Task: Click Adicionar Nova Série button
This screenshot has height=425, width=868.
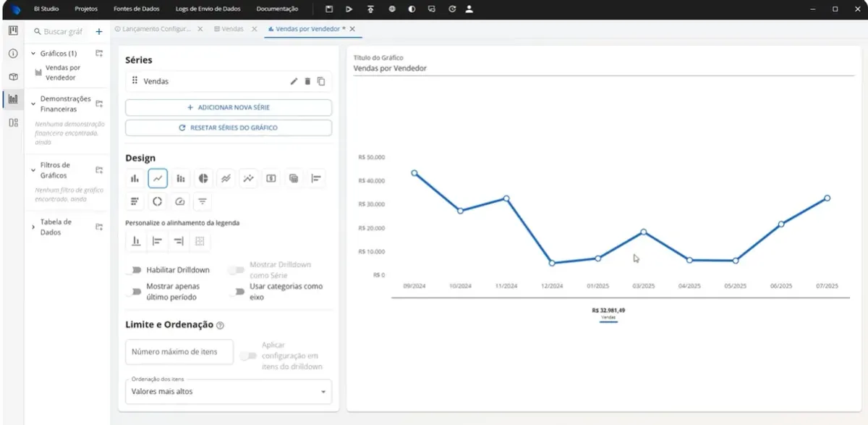Action: click(229, 107)
